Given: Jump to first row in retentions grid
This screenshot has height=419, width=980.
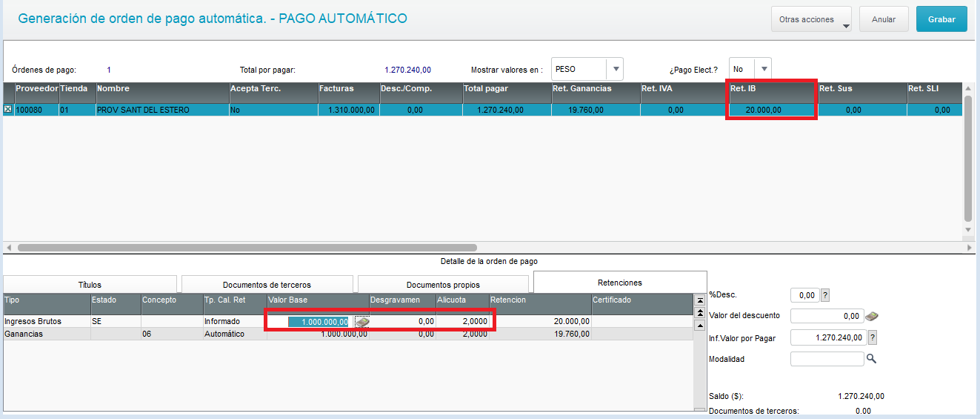Looking at the screenshot, I should click(699, 300).
